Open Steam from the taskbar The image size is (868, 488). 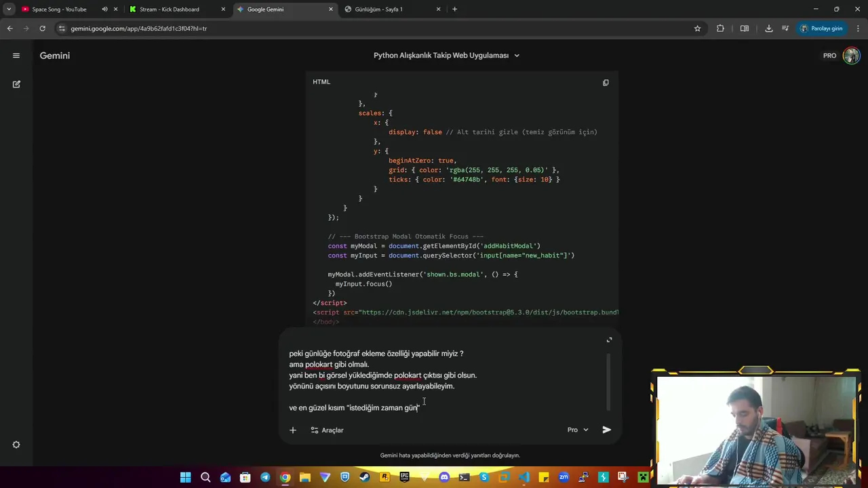coord(365,478)
